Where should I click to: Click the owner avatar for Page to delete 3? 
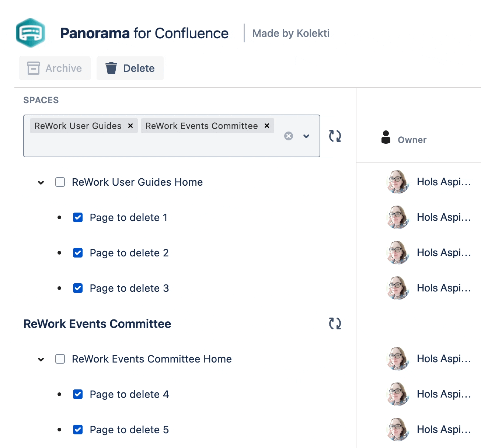398,288
